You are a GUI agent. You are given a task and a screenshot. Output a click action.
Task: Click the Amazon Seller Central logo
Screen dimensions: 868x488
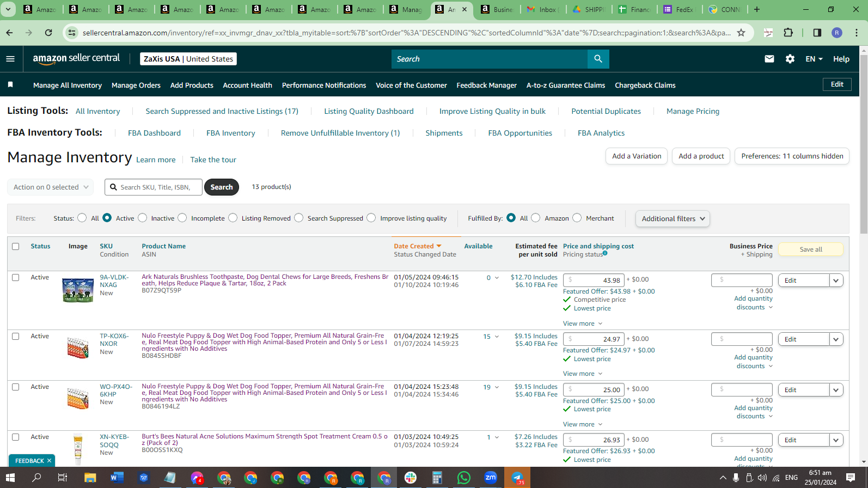pyautogui.click(x=76, y=58)
